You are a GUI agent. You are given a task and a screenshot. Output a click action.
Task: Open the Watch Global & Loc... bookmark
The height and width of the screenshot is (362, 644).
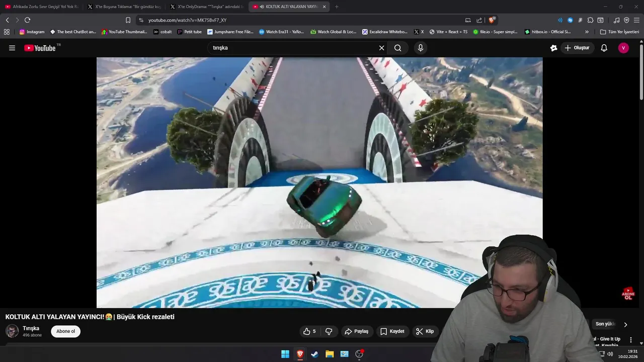[333, 32]
